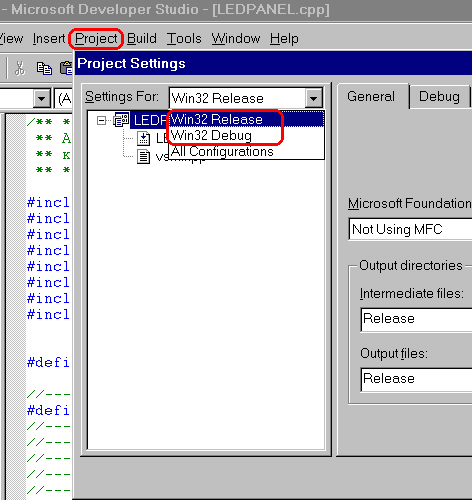
Task: Click the source file icon with arrow
Action: pos(144,138)
